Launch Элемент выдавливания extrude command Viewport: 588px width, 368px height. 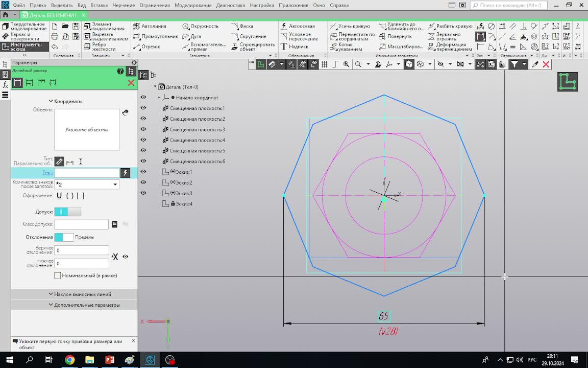104,26
